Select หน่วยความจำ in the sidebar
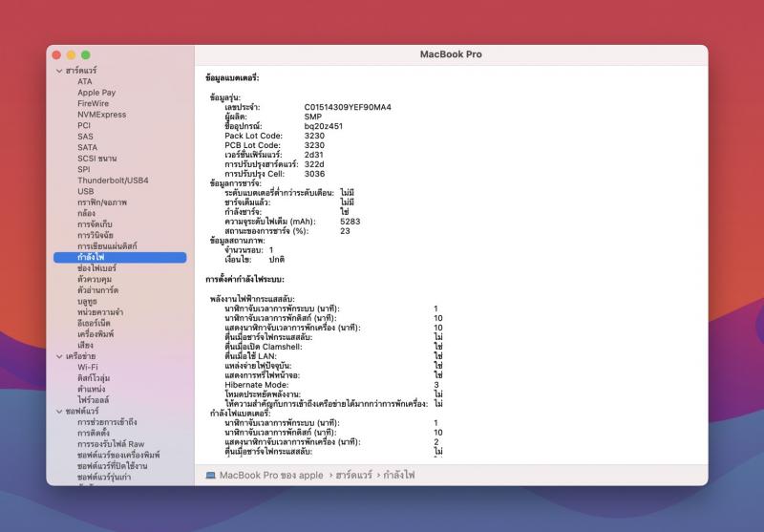The height and width of the screenshot is (532, 764). pyautogui.click(x=100, y=312)
